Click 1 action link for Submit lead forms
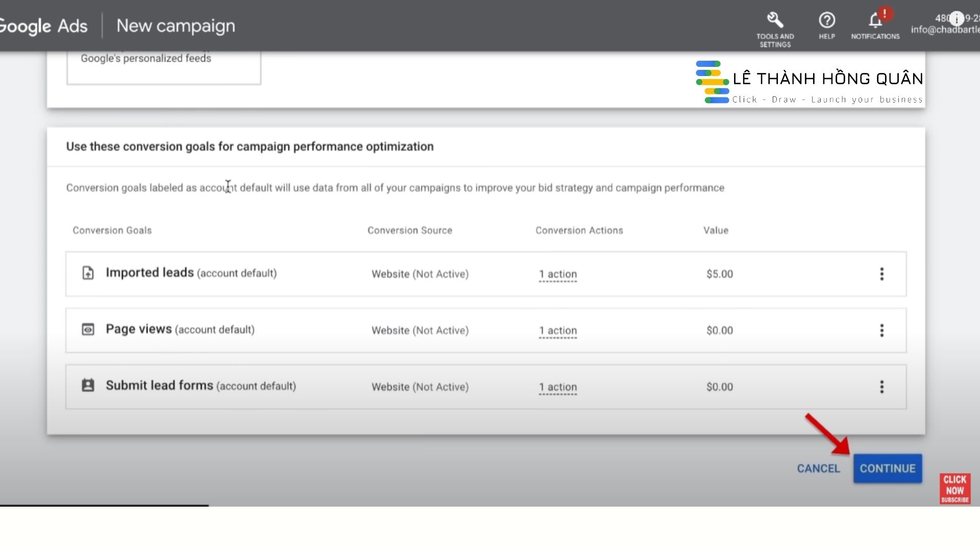980x551 pixels. [558, 387]
